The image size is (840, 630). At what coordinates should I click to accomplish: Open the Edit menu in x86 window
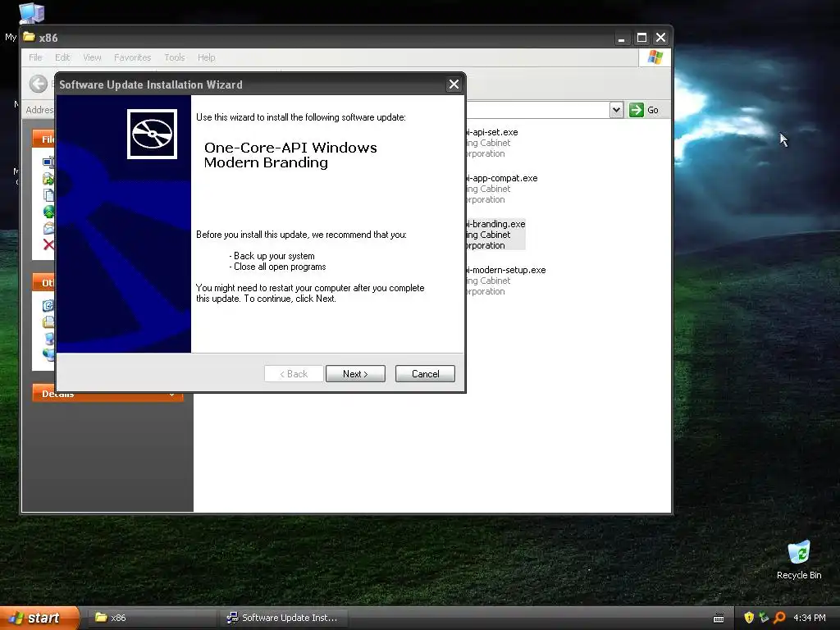tap(62, 57)
